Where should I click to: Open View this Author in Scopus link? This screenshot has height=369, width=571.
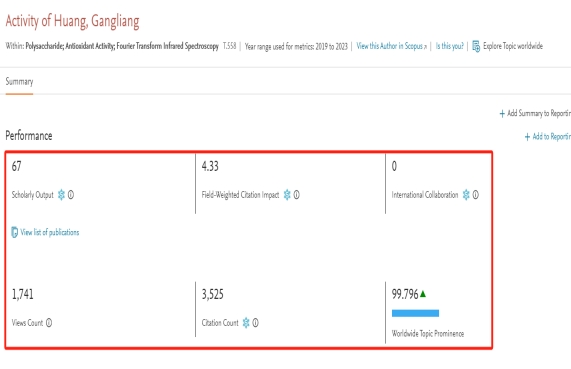(391, 46)
